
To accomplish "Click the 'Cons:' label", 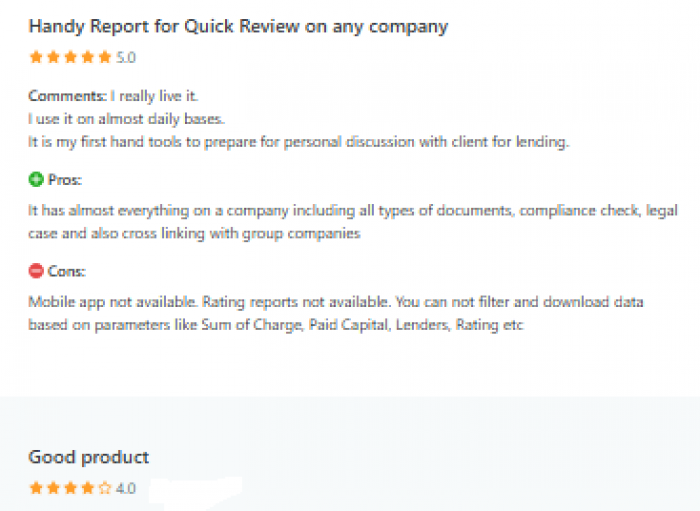I will [67, 271].
